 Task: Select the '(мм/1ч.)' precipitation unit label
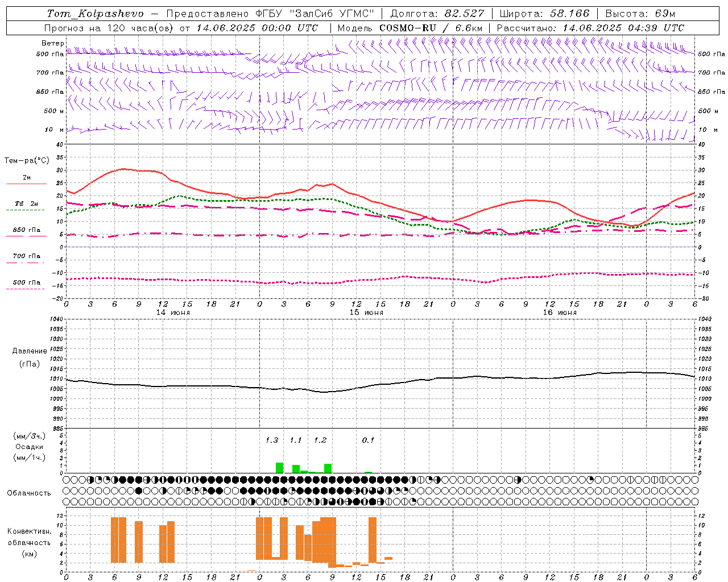click(x=30, y=458)
